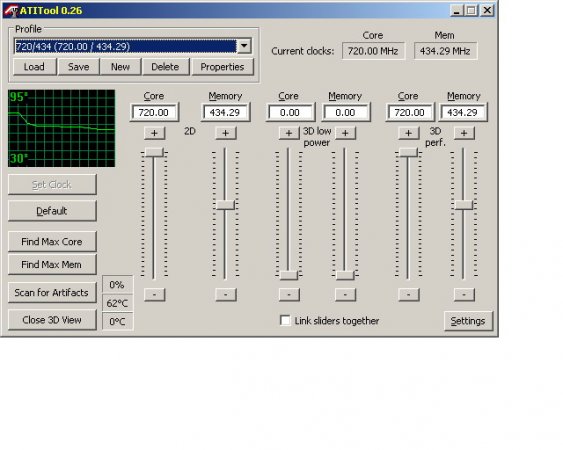Increase 2D Core clock with plus
This screenshot has width=563, height=450.
tap(154, 133)
